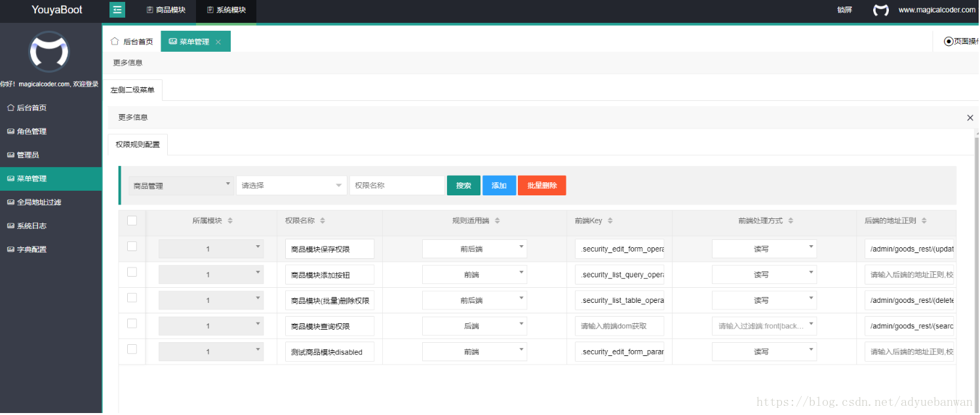Click the red 批量删除 button
This screenshot has width=980, height=415.
point(541,185)
